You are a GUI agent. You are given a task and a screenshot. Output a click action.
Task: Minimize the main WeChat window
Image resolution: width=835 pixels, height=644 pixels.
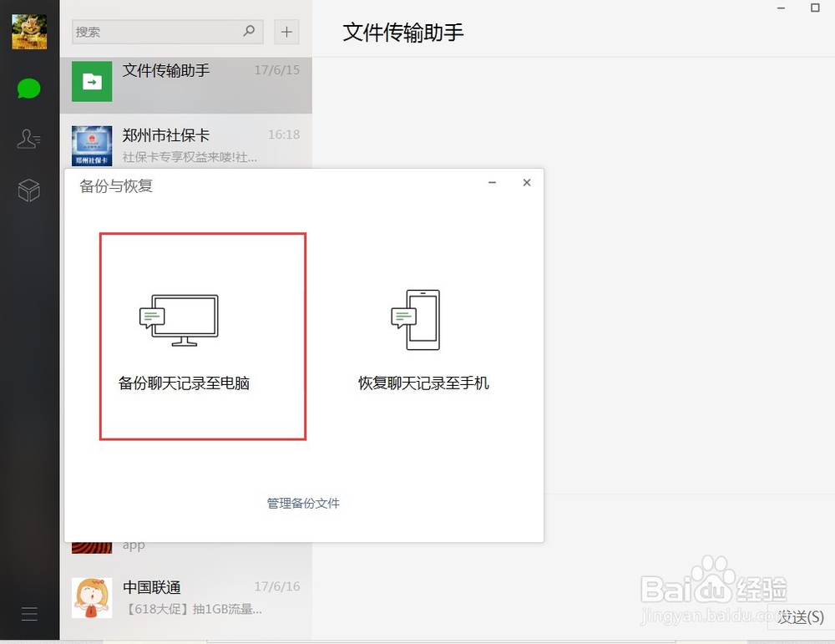point(782,8)
